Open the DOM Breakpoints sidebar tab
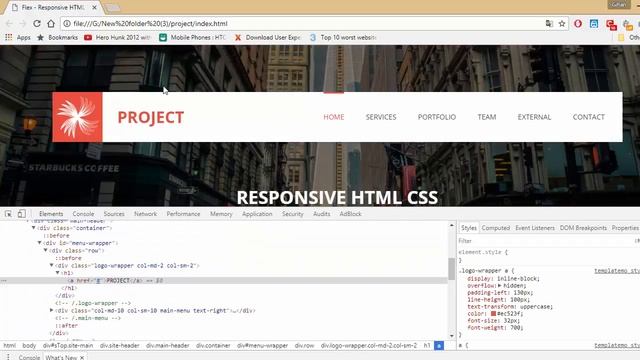 coord(583,228)
